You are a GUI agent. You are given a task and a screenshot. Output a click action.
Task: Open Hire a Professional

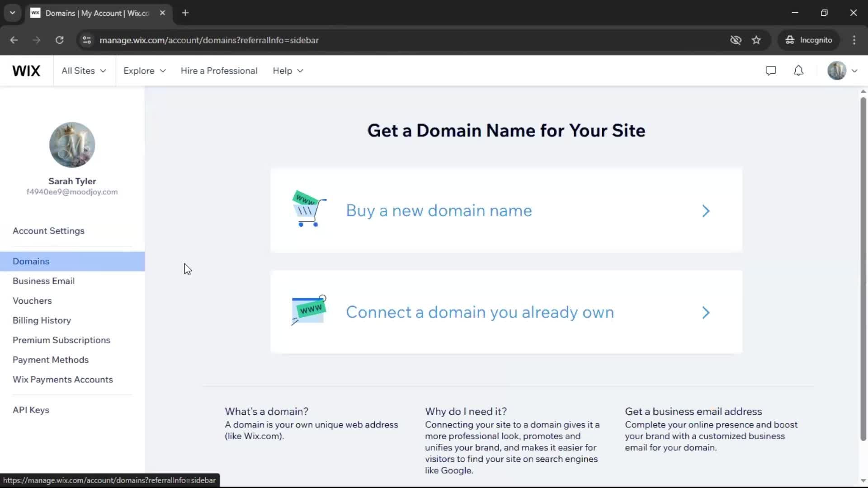click(219, 71)
